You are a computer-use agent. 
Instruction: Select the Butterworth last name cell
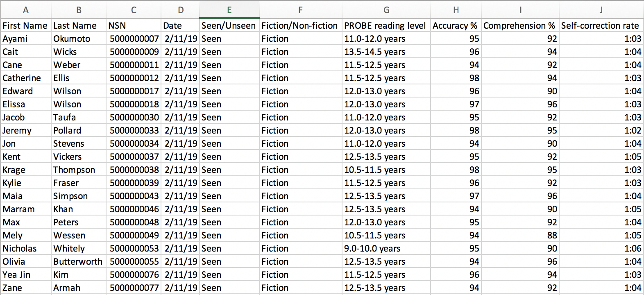point(78,261)
